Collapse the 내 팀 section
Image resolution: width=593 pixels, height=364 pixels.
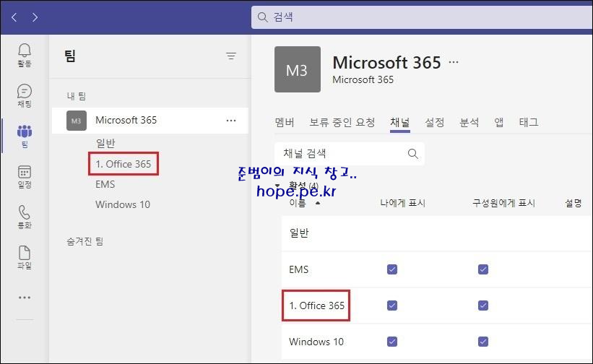pos(77,96)
